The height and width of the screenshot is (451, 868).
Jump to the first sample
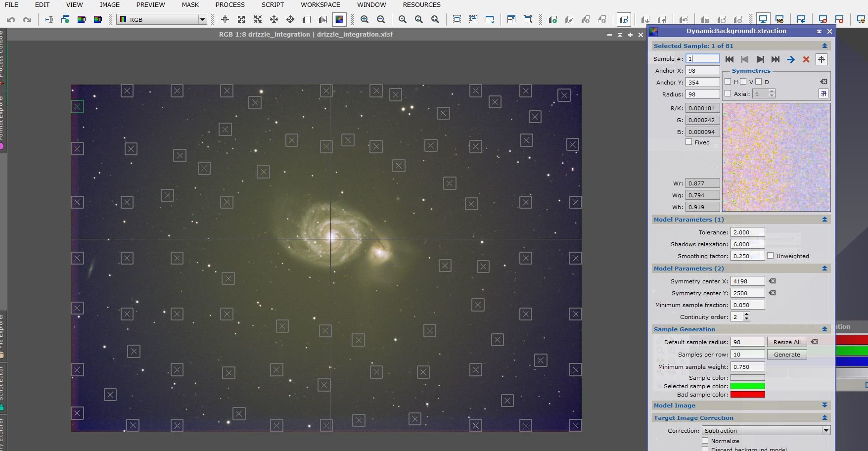pos(730,59)
